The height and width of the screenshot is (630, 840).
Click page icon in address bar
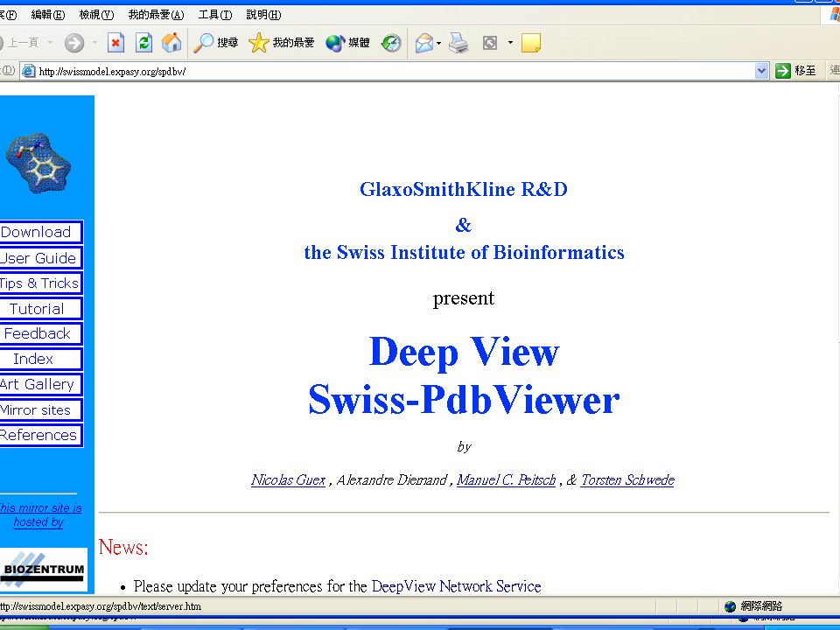click(28, 71)
